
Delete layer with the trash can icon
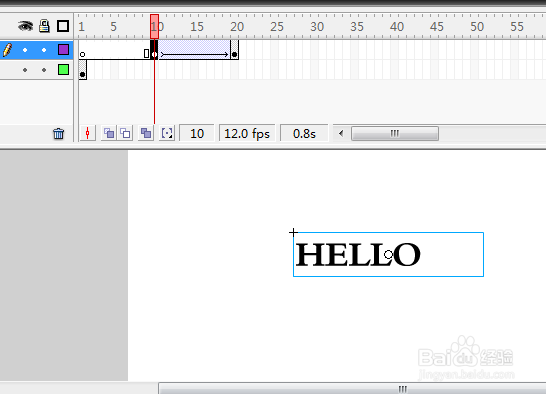coord(58,133)
